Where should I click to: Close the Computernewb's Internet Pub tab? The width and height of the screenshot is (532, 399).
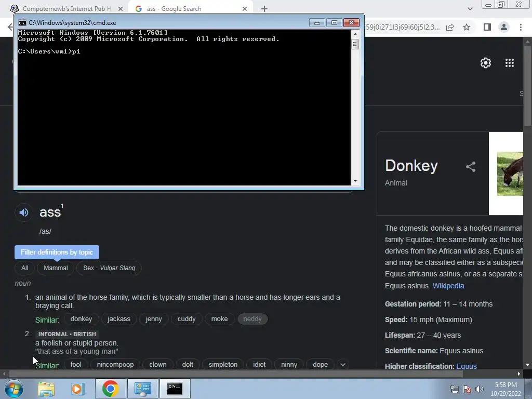tap(120, 9)
